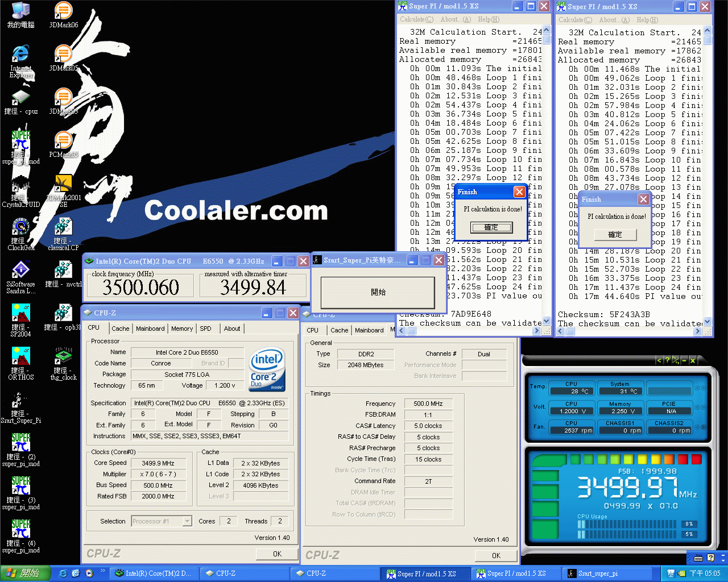Image resolution: width=728 pixels, height=582 pixels.
Task: Open the language bar help icon
Action: pos(710,558)
